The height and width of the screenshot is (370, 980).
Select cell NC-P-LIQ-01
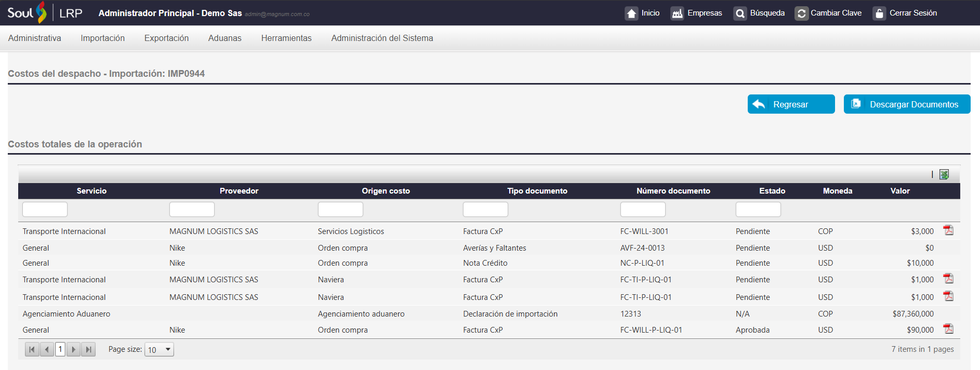click(642, 263)
